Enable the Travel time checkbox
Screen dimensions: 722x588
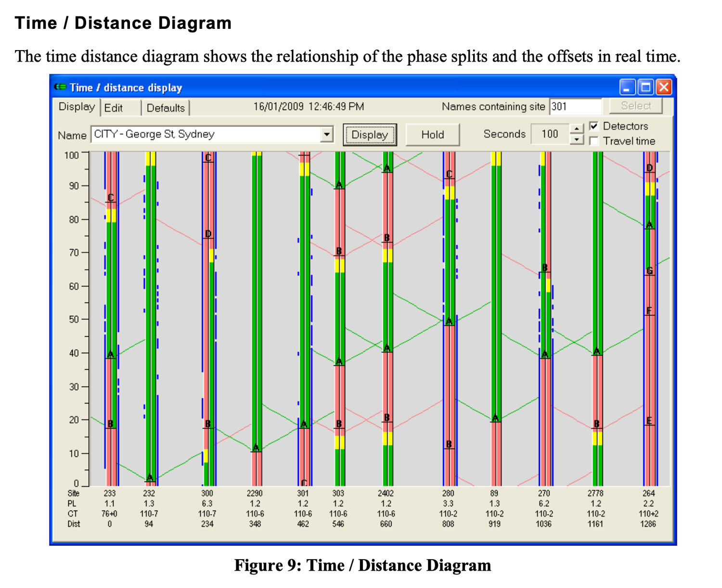point(594,141)
